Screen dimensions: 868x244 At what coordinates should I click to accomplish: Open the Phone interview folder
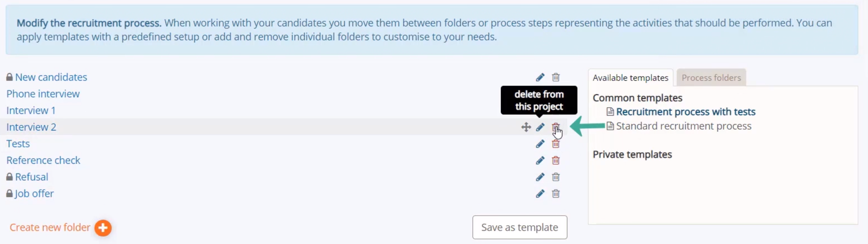tap(43, 94)
